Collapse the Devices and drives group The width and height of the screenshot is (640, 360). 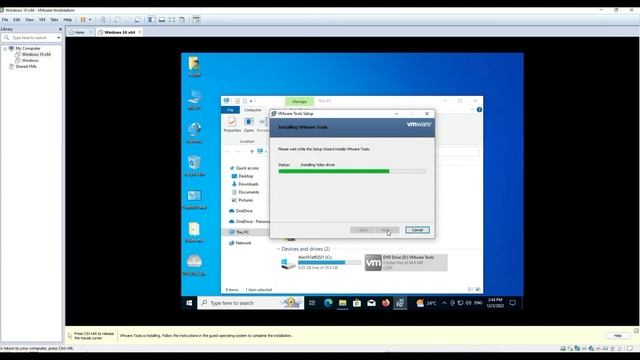click(x=278, y=249)
